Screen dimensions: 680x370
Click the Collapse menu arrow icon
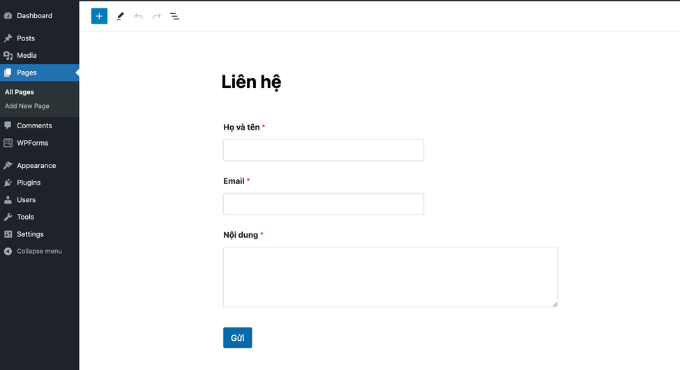(x=8, y=251)
